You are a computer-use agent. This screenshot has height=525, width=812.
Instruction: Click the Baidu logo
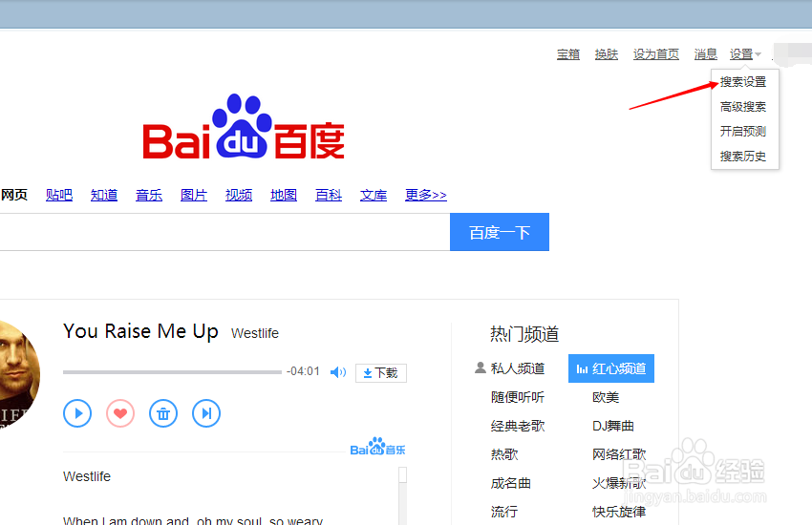tap(244, 126)
